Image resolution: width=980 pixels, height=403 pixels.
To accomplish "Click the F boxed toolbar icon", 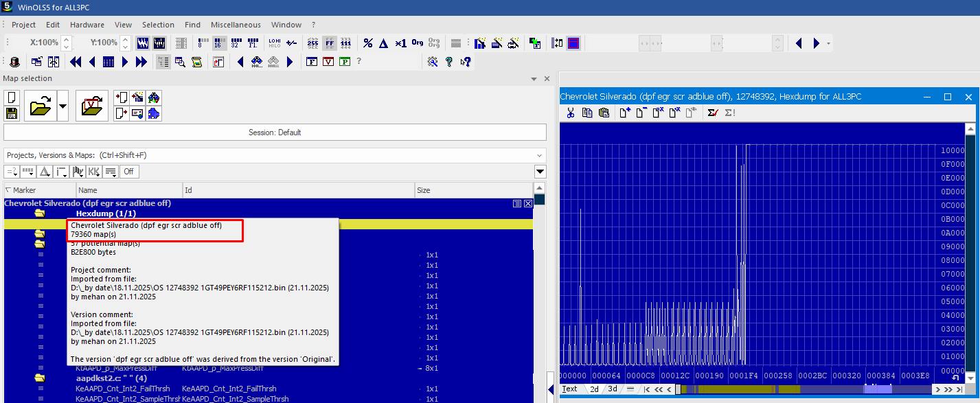I will click(x=312, y=62).
